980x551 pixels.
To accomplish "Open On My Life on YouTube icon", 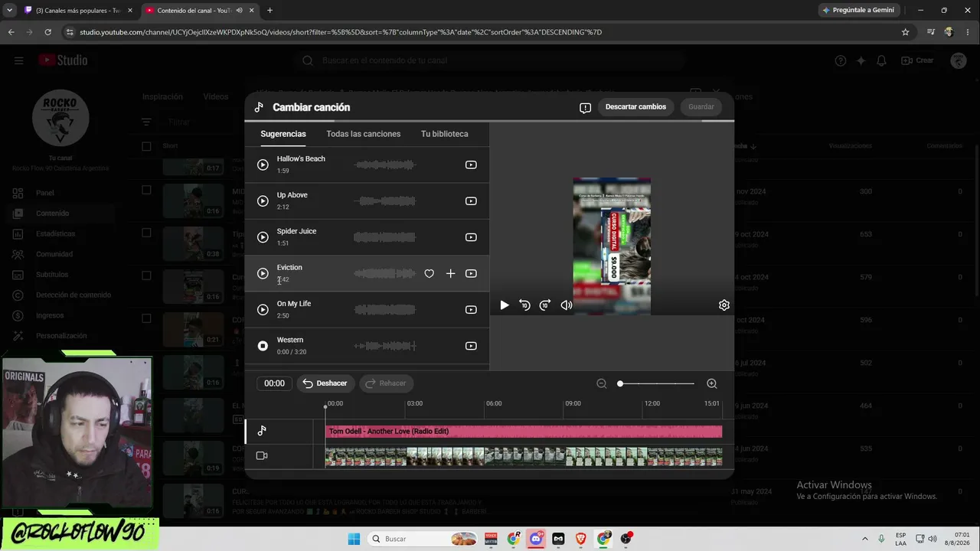I will point(471,310).
